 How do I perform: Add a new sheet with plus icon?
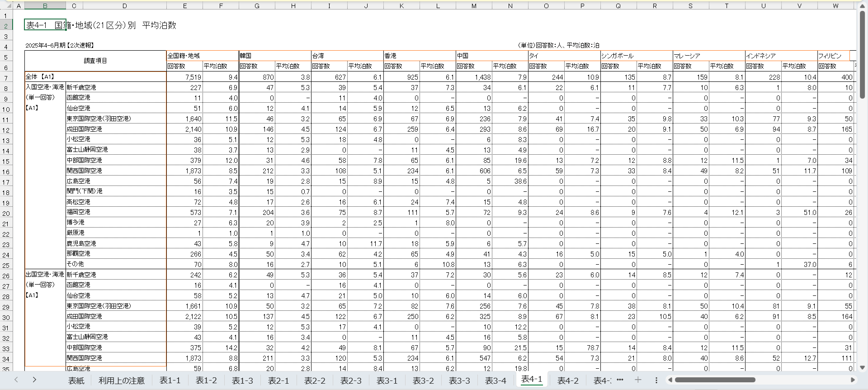pos(638,380)
